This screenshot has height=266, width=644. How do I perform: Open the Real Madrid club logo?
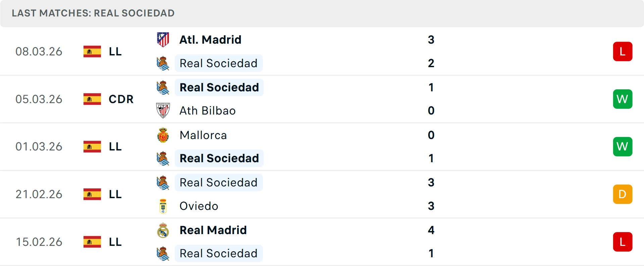point(163,230)
